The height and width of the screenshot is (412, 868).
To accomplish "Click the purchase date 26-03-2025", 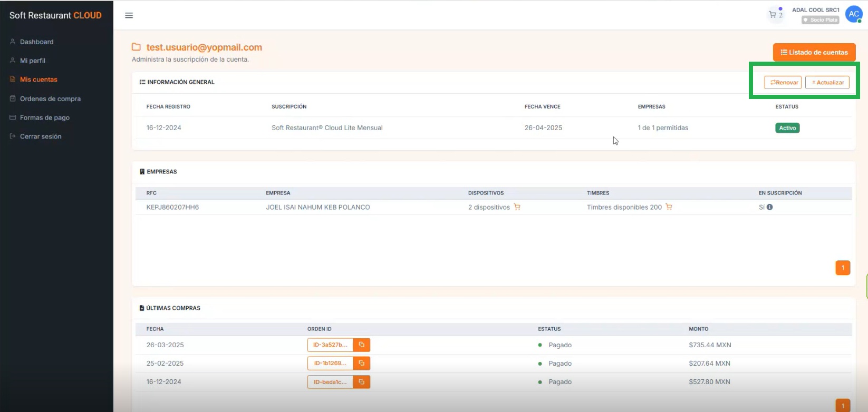I will pyautogui.click(x=165, y=345).
